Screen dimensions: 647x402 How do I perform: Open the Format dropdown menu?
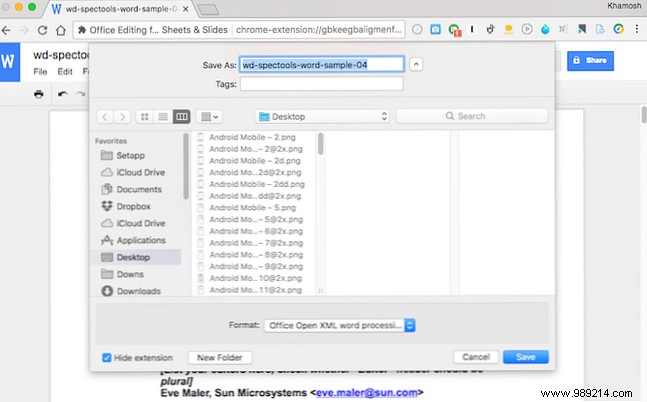(x=340, y=325)
